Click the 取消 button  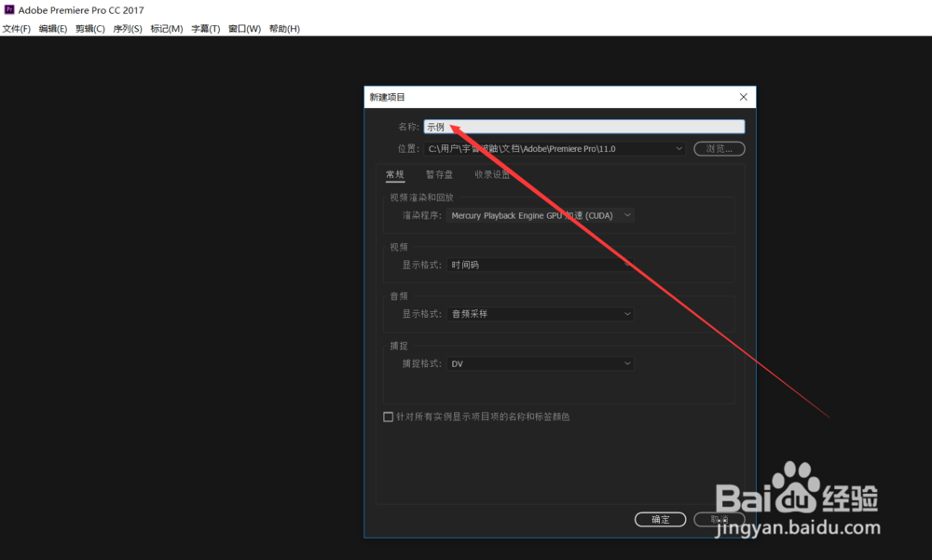[720, 519]
